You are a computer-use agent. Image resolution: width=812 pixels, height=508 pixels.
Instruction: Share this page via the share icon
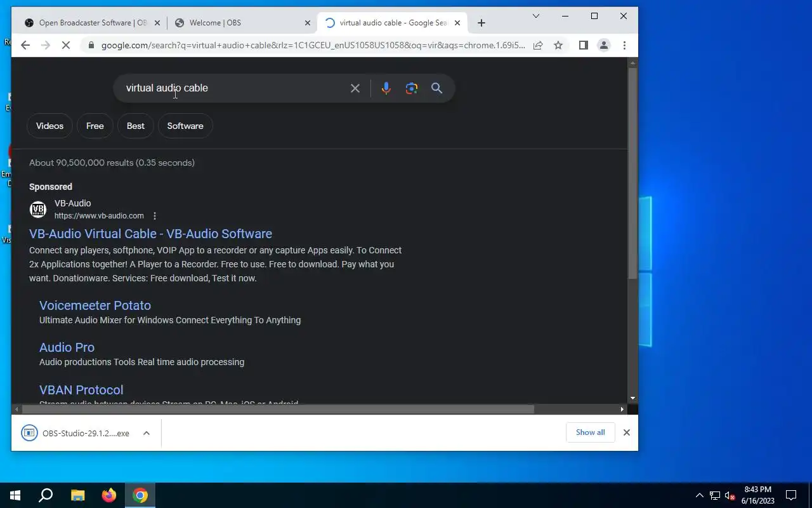(x=538, y=45)
